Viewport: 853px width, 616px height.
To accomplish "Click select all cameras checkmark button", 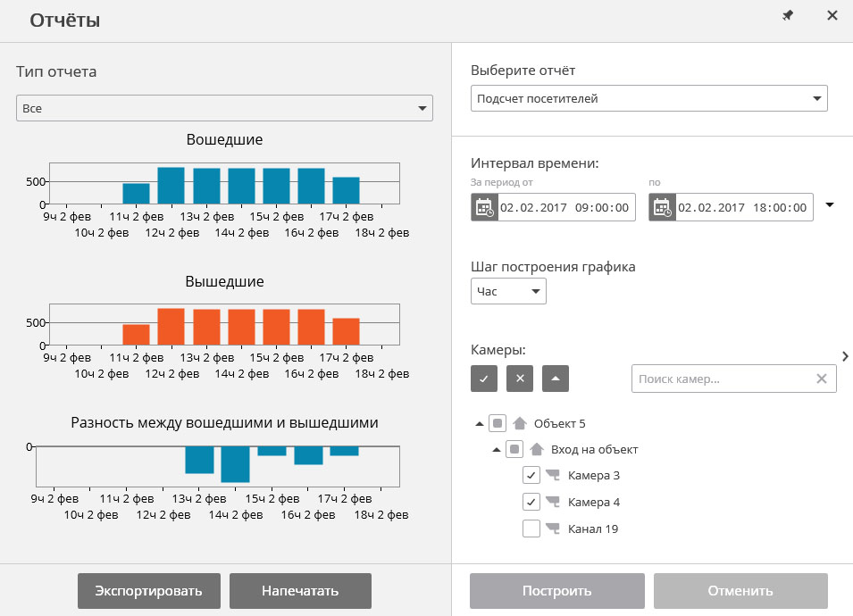I will (483, 379).
